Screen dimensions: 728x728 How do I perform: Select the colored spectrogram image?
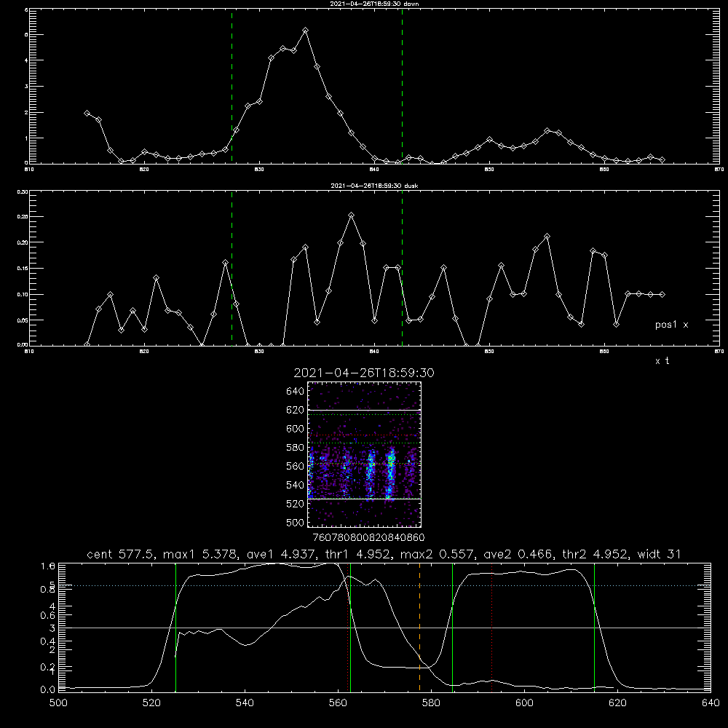coord(365,454)
